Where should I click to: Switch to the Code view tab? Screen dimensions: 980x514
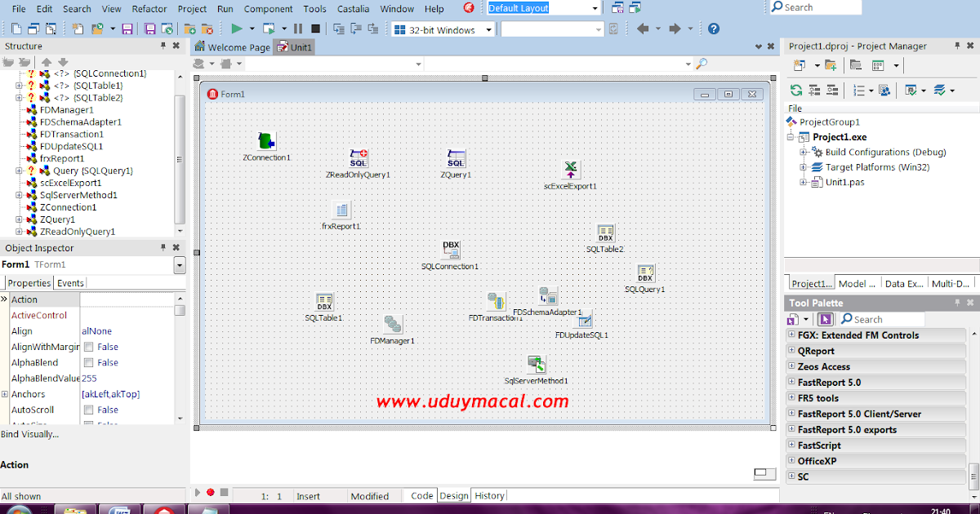(422, 495)
